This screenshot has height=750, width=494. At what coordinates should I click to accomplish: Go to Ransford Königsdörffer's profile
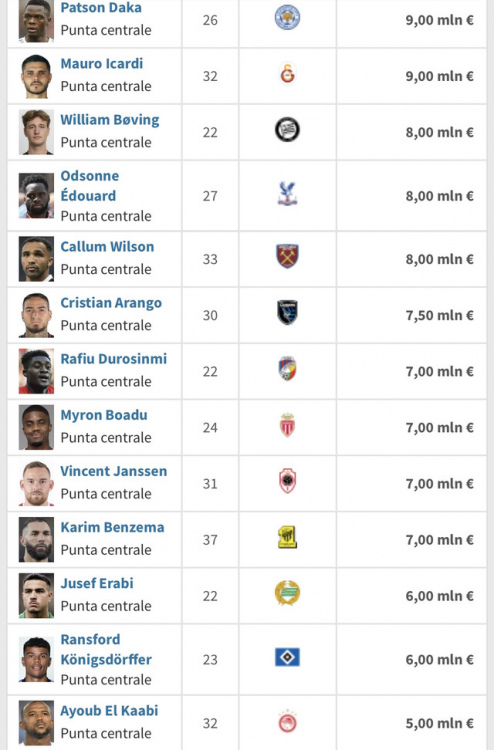tap(106, 650)
